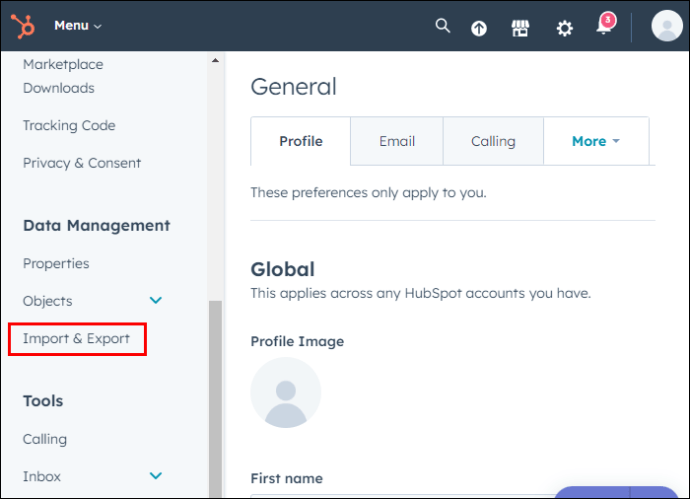Click the profile image placeholder
This screenshot has width=690, height=499.
[x=286, y=393]
